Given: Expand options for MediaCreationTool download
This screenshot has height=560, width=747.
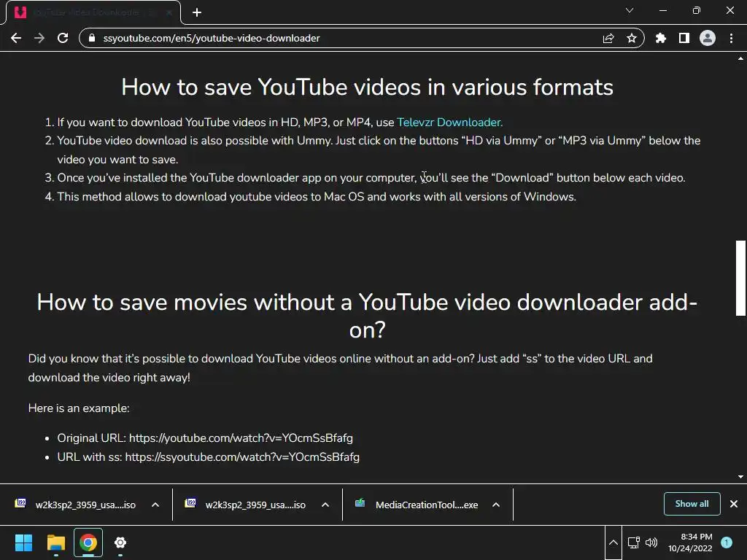Looking at the screenshot, I should point(496,505).
